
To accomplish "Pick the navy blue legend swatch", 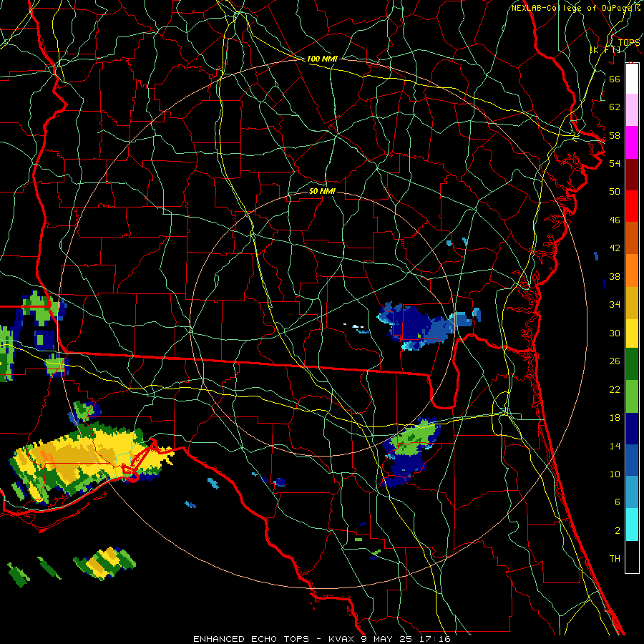I will click(632, 429).
